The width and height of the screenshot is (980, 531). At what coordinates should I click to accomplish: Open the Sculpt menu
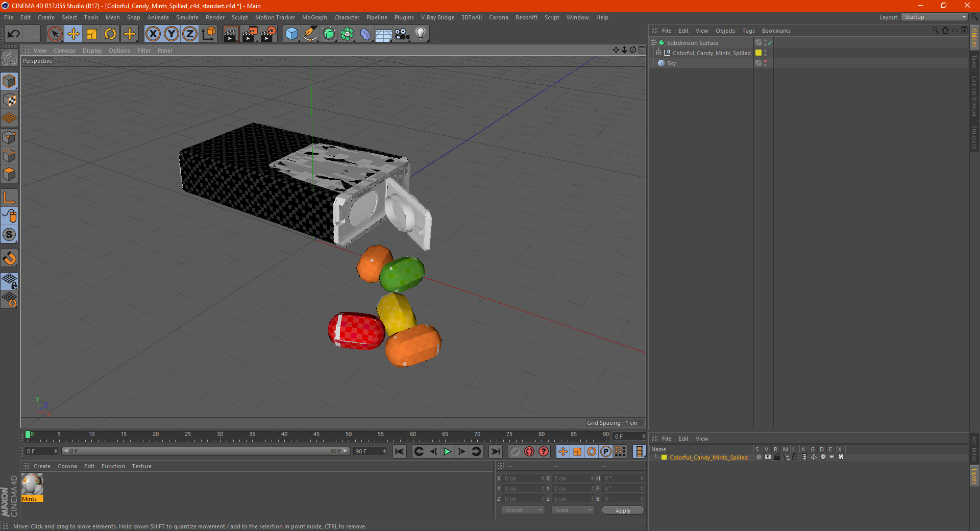click(239, 17)
